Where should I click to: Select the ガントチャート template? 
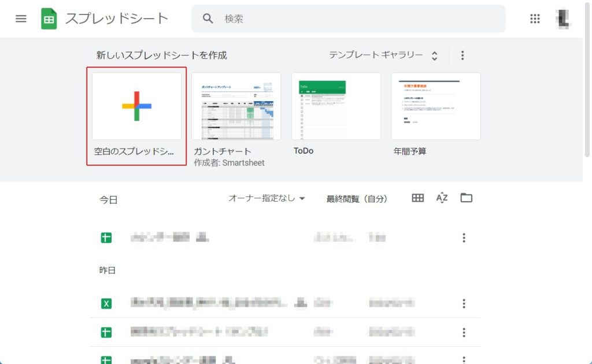tap(236, 106)
